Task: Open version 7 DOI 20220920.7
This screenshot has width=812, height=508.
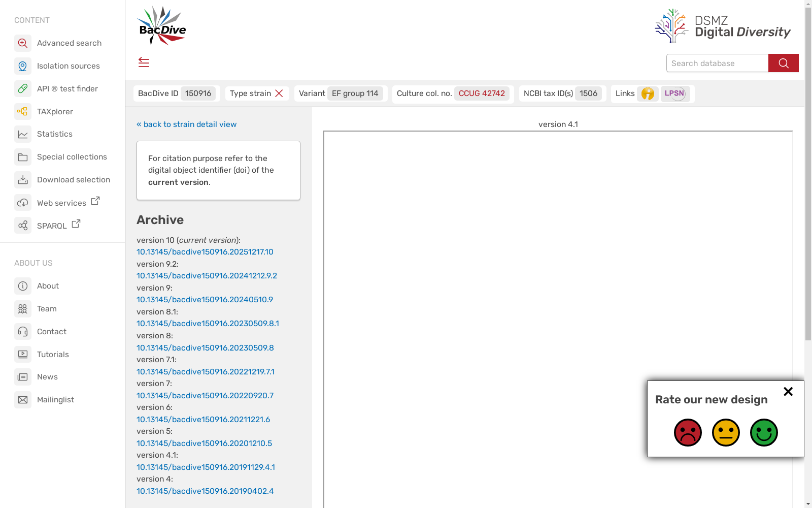Action: coord(205,396)
